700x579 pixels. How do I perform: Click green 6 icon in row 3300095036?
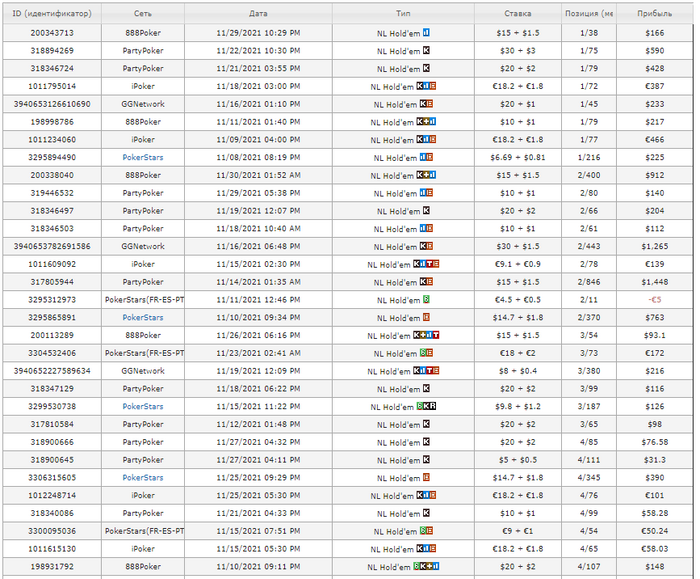(x=423, y=531)
